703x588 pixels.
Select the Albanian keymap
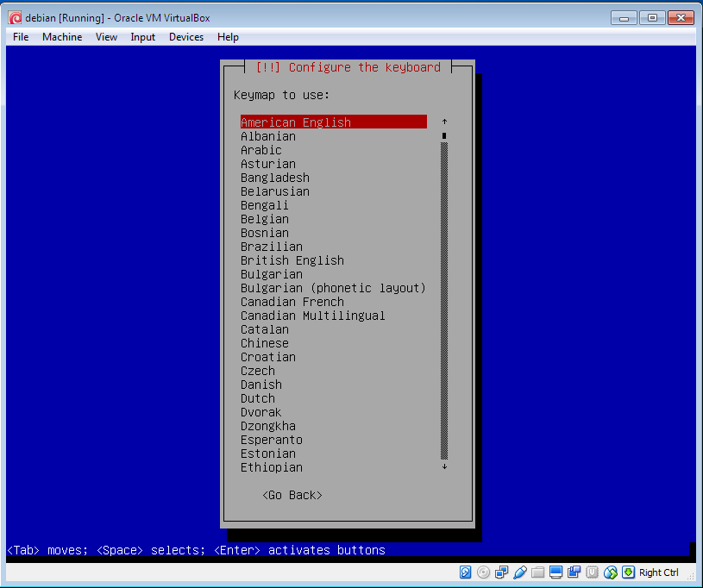tap(268, 136)
